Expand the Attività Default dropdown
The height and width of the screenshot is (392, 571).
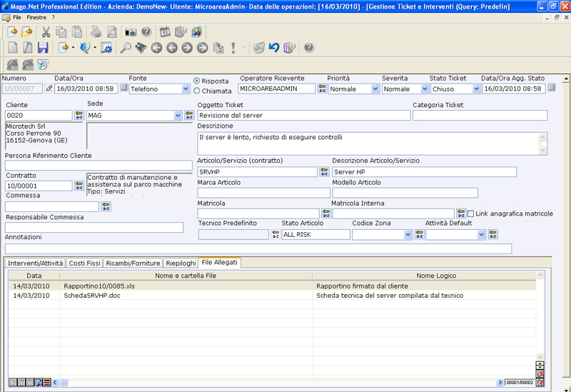click(x=481, y=235)
